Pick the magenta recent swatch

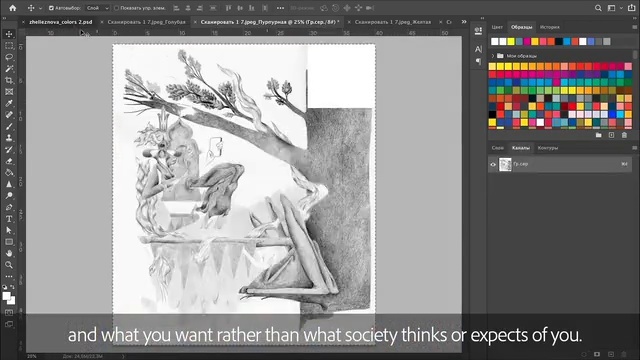tap(527, 42)
